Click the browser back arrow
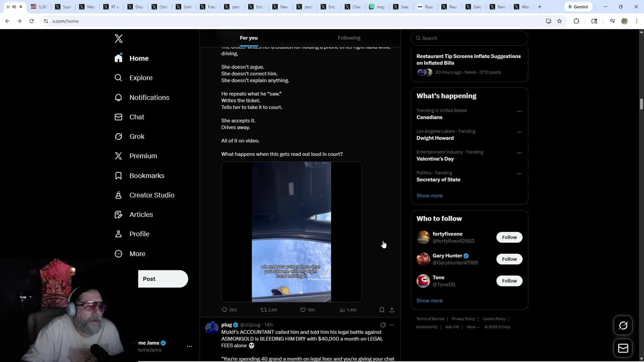 pos(7,21)
